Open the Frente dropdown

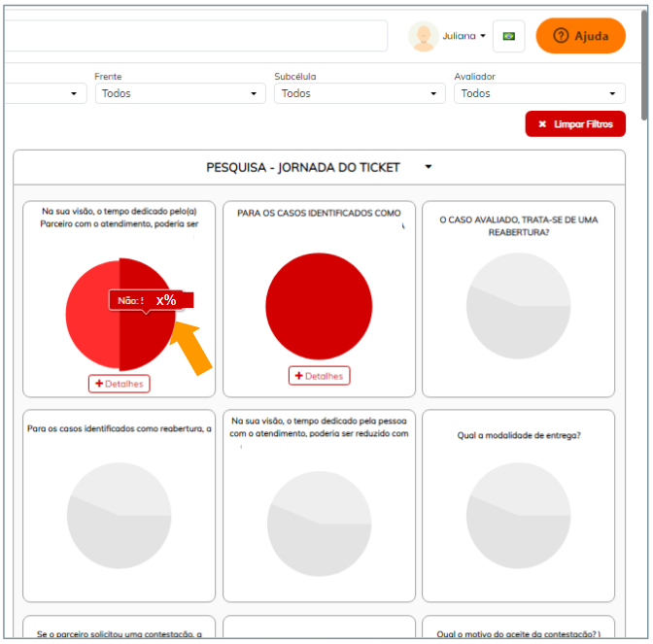pos(180,93)
